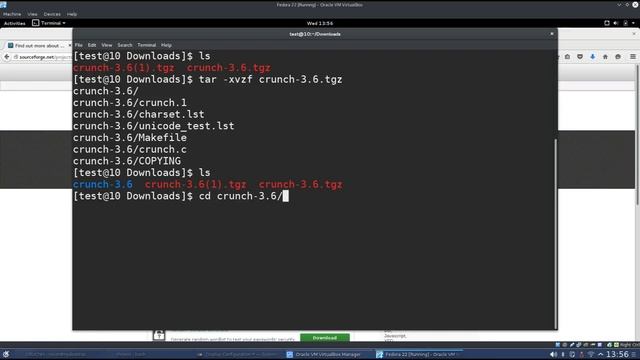The width and height of the screenshot is (640, 360).
Task: Open the Firefox hamburger menu
Action: 633,57
